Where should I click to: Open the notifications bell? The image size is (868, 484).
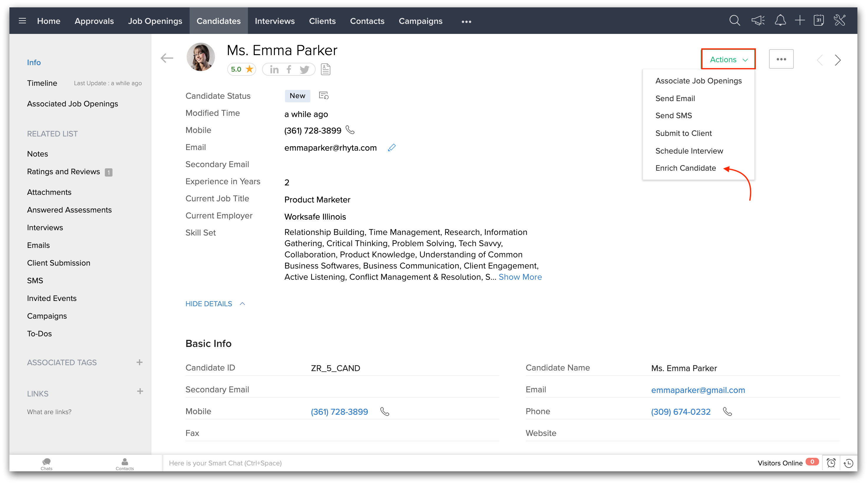780,21
